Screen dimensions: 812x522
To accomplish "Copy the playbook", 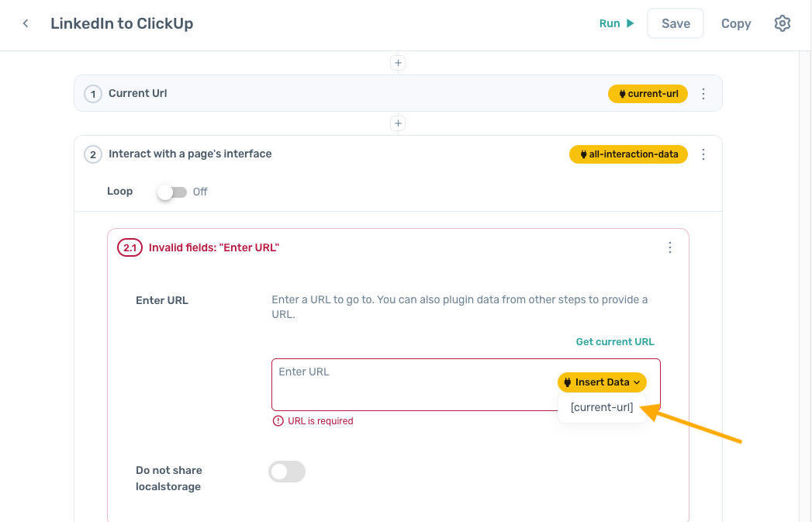I will coord(736,23).
